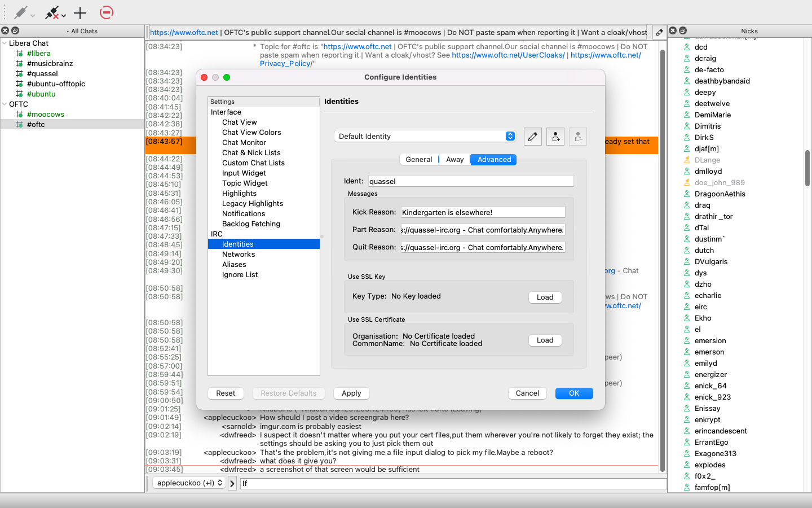812x508 pixels.
Task: Click the #moocows channel icon
Action: tap(19, 114)
